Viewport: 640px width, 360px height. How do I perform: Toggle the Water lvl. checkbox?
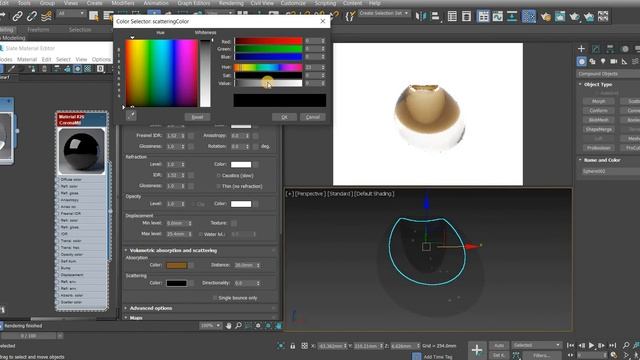[200, 234]
